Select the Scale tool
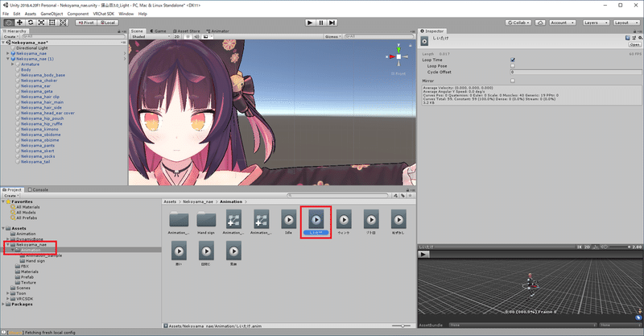Screen dimensions: 644x336 point(42,23)
